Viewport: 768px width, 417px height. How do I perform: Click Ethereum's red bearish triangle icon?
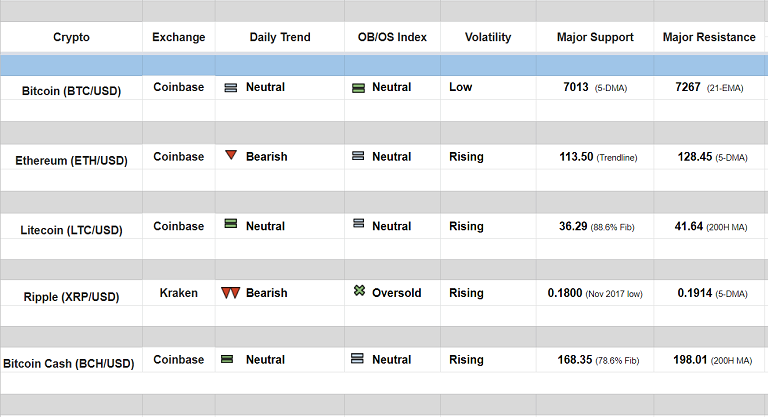[x=231, y=156]
